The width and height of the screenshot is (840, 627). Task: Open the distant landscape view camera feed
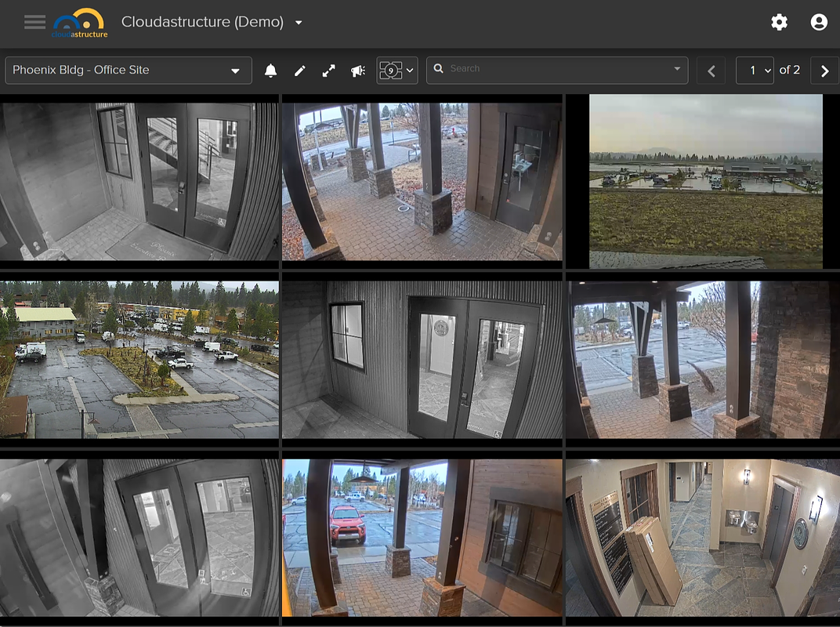[x=705, y=182]
